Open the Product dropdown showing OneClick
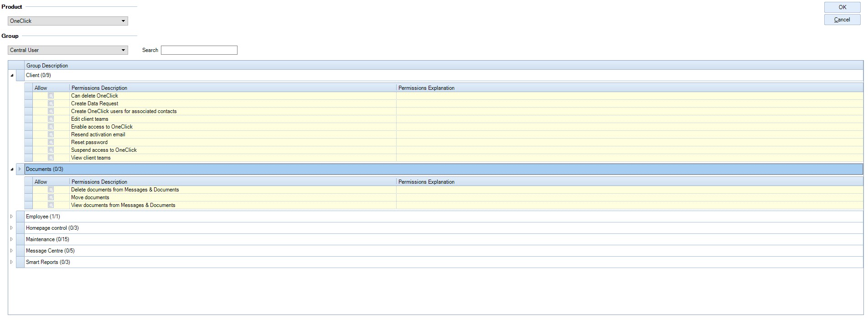This screenshot has width=868, height=320. click(x=68, y=21)
